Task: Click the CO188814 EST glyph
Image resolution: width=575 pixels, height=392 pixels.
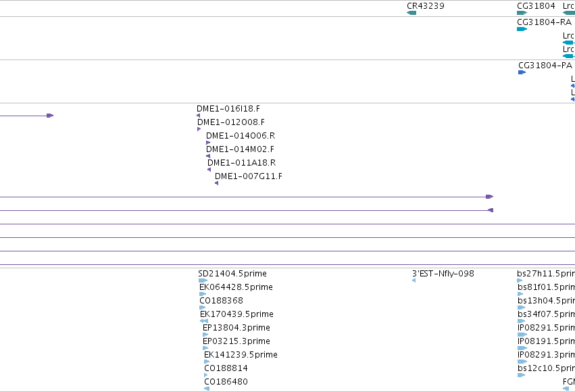Action: pos(205,375)
